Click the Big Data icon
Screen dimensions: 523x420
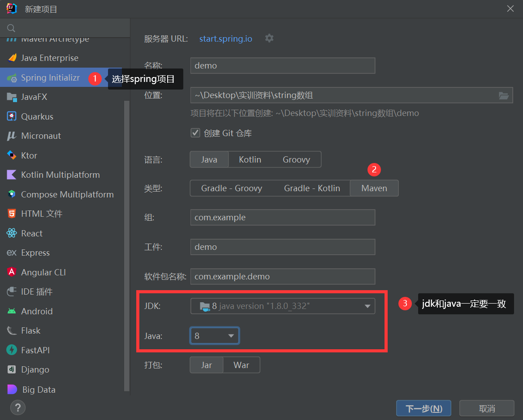[x=12, y=390]
